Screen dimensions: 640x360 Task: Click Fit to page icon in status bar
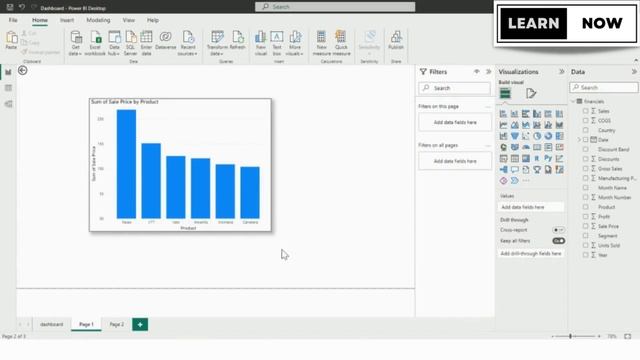click(628, 336)
